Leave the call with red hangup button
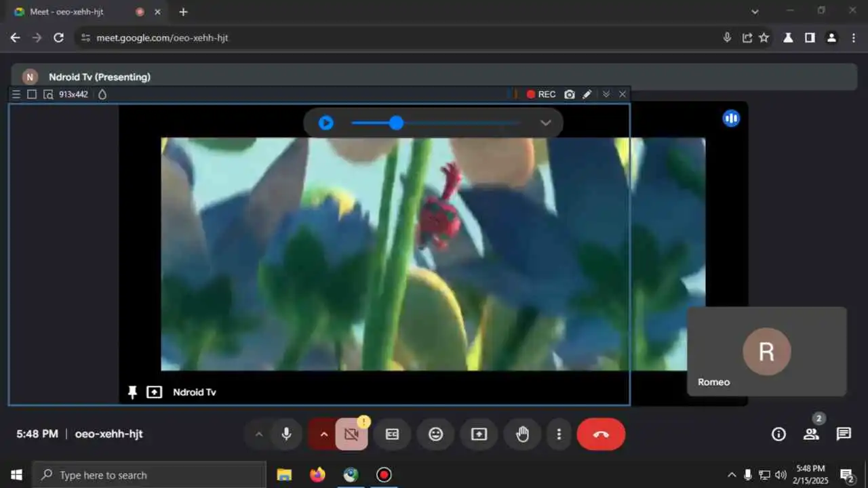 [601, 434]
